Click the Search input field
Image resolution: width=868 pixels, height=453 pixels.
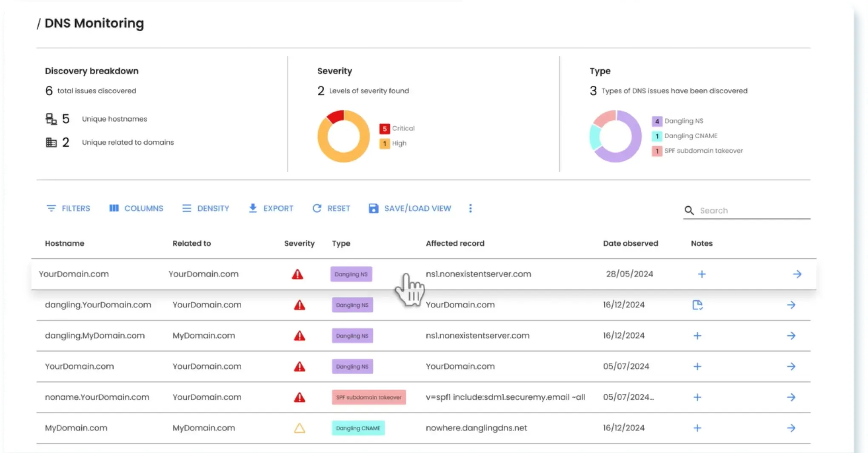pyautogui.click(x=753, y=211)
